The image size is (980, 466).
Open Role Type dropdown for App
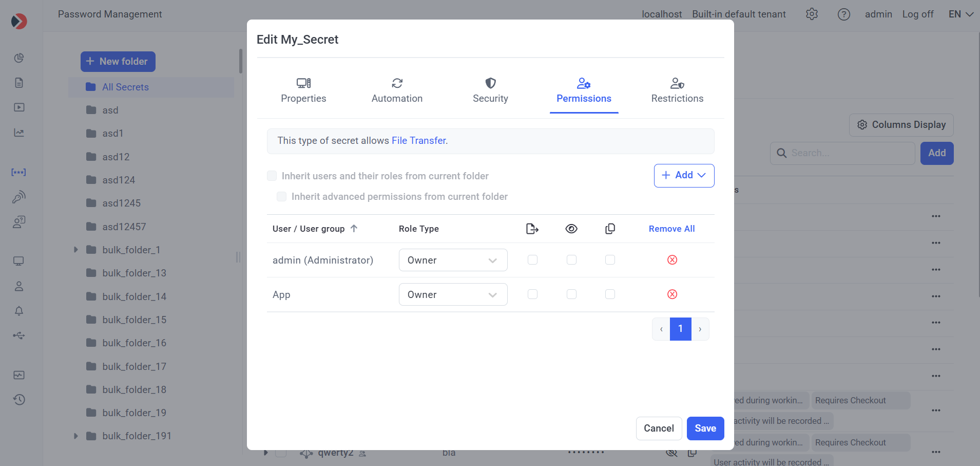coord(453,295)
